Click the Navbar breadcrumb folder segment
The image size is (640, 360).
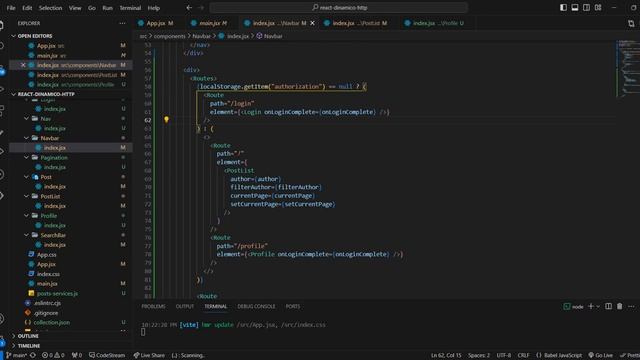coord(201,36)
